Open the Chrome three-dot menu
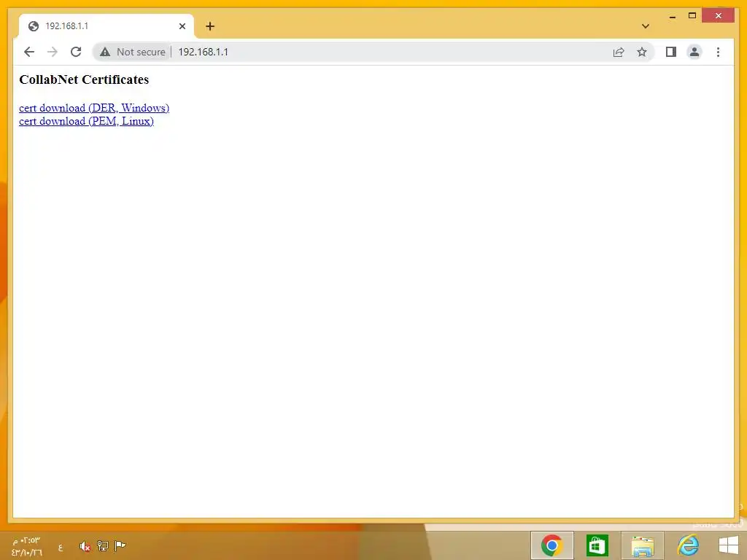Image resolution: width=747 pixels, height=560 pixels. click(718, 52)
